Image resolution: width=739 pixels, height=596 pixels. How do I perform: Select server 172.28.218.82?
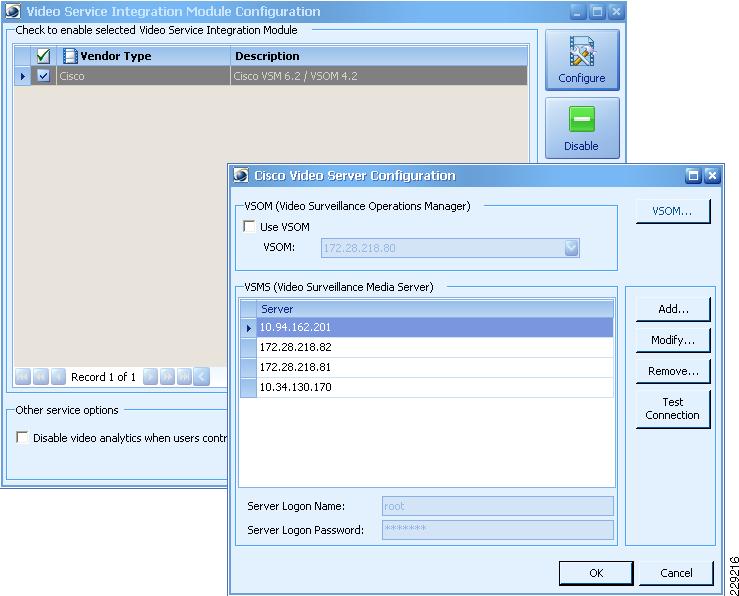click(x=435, y=347)
